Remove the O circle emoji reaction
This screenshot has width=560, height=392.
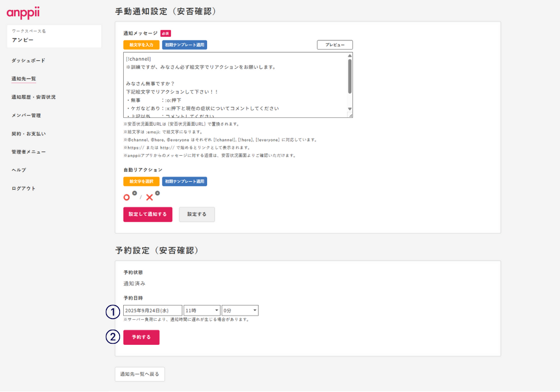(x=134, y=193)
